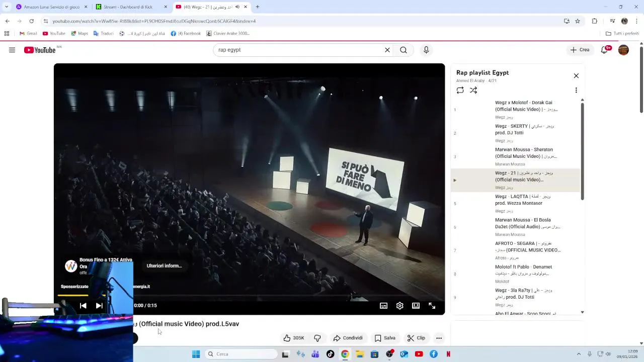The height and width of the screenshot is (362, 644).
Task: Create a clip with the Clip button
Action: (416, 338)
